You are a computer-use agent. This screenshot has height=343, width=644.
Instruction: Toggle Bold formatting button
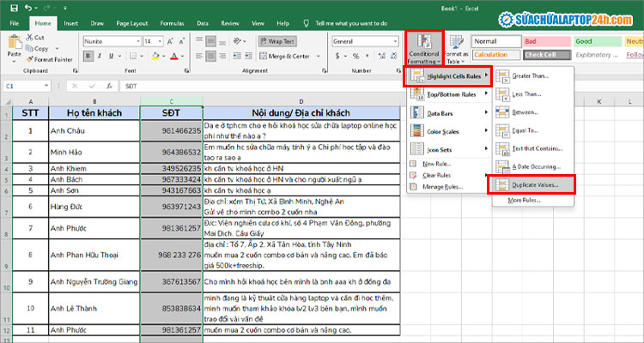88,57
